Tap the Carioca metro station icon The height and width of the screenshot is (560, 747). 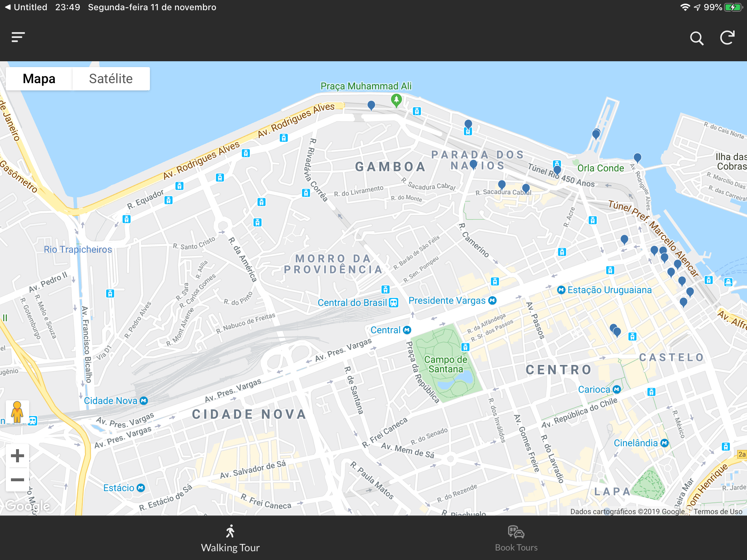(x=616, y=389)
